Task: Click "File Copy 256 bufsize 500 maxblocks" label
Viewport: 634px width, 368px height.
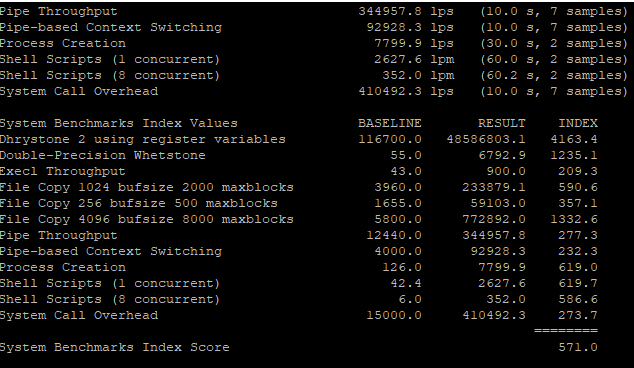Action: pyautogui.click(x=139, y=203)
